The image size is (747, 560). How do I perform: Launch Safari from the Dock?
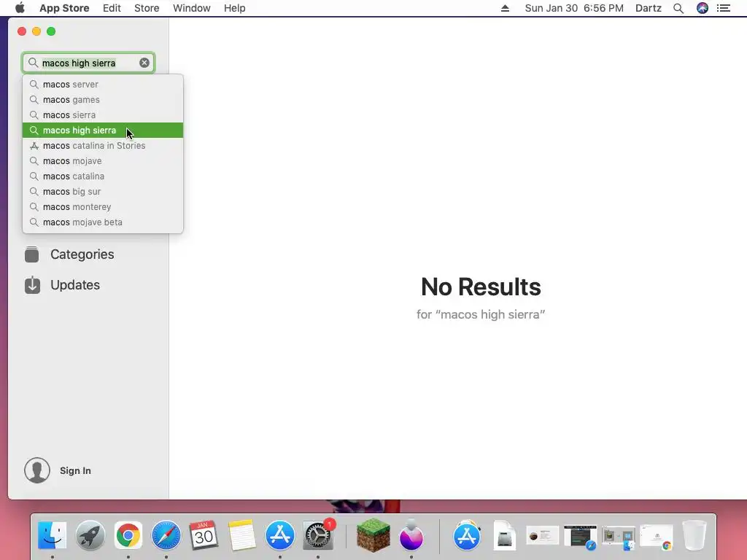pos(166,535)
